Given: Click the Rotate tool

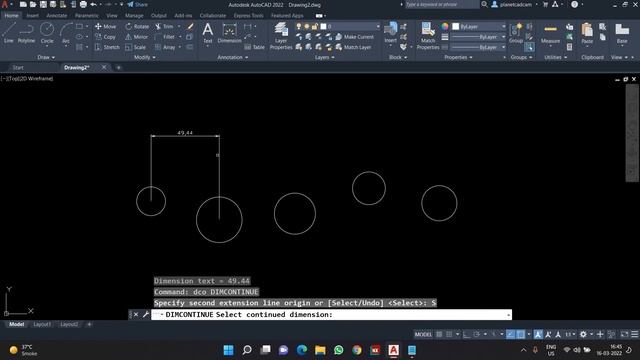Looking at the screenshot, I should (x=137, y=27).
